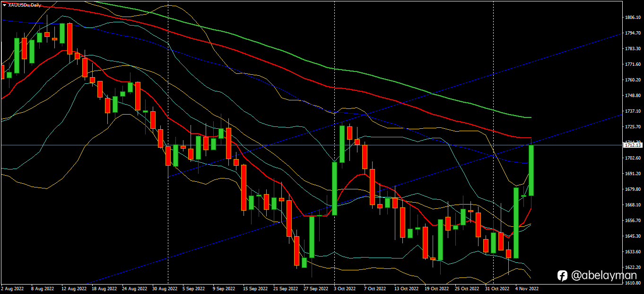Click the 1783.30 price axis label
This screenshot has height=294, width=644.
632,49
